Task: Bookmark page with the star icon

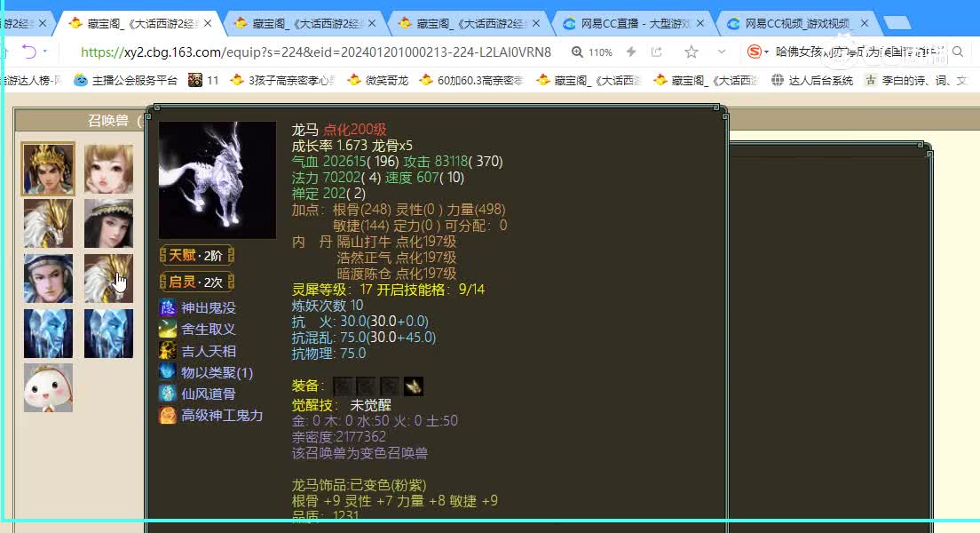Action: pyautogui.click(x=692, y=52)
